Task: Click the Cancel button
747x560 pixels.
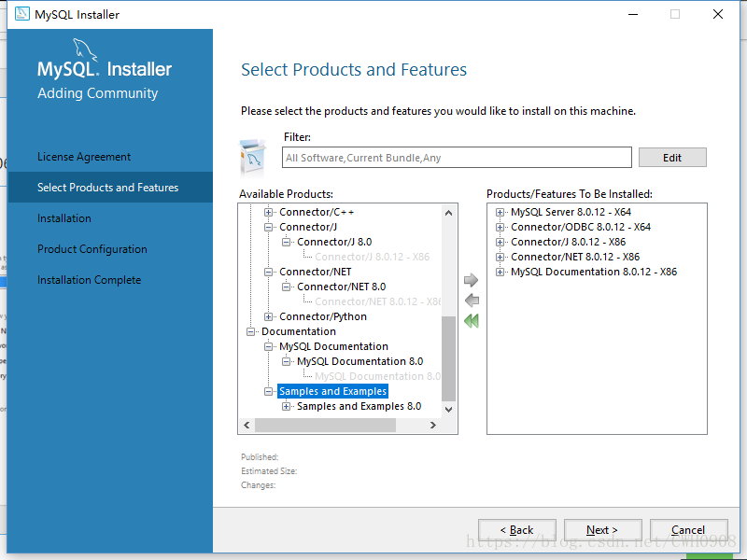Action: (688, 530)
